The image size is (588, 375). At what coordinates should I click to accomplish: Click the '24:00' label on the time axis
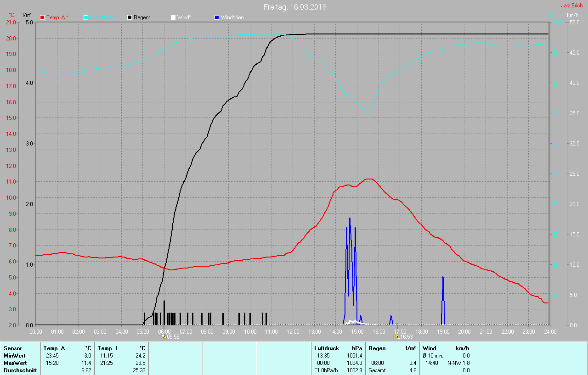[x=550, y=331]
